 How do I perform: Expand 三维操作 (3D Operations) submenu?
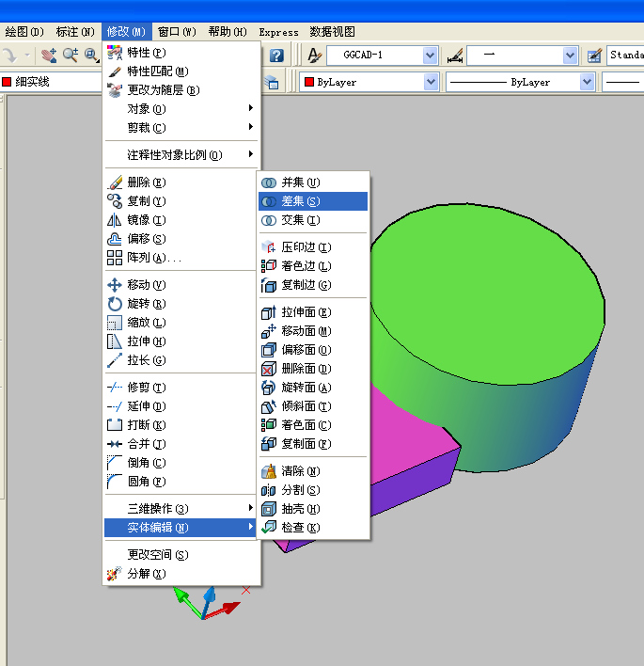pos(181,508)
